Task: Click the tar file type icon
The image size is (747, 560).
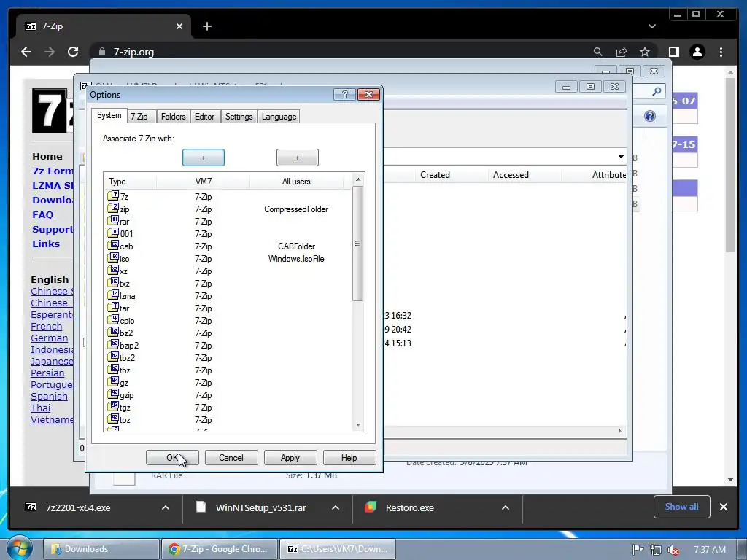Action: click(x=113, y=307)
